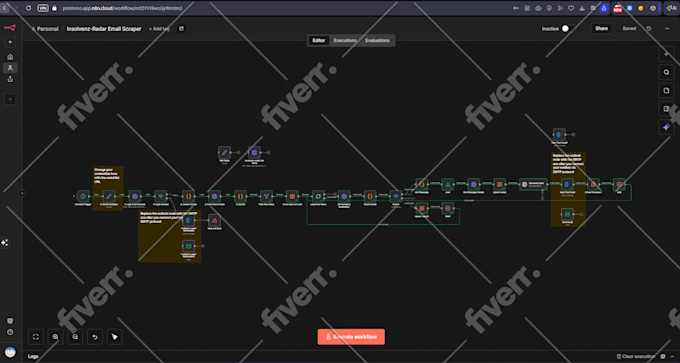This screenshot has width=680, height=363.
Task: Select the Switch node
Action: [396, 196]
